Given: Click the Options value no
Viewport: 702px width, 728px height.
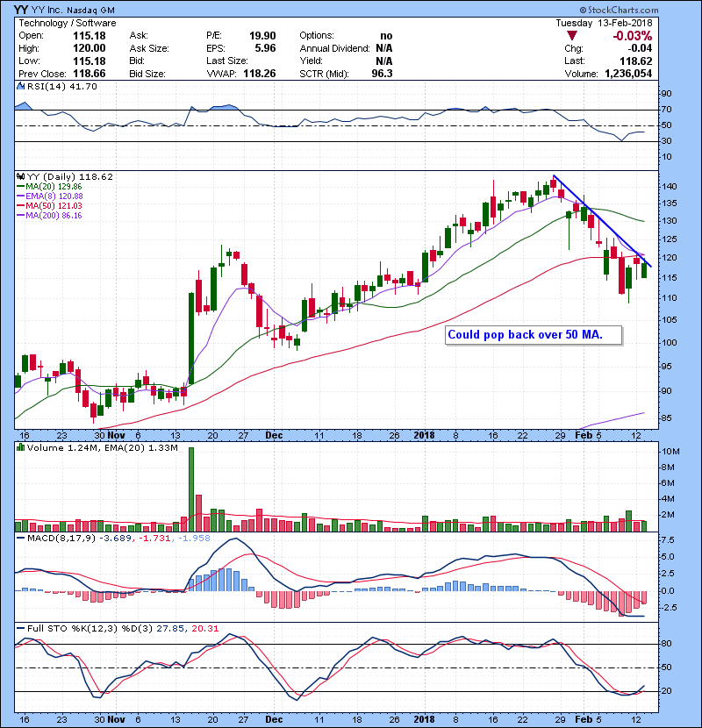Looking at the screenshot, I should pos(386,36).
